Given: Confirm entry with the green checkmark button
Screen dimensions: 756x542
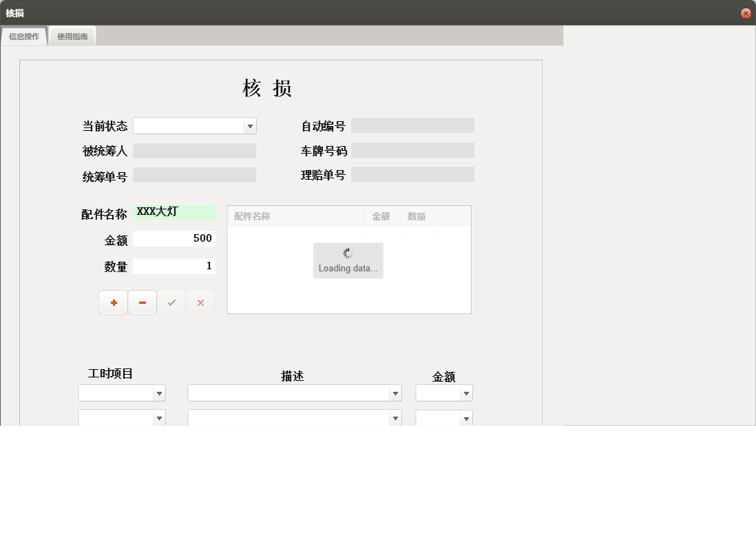Looking at the screenshot, I should coord(171,302).
